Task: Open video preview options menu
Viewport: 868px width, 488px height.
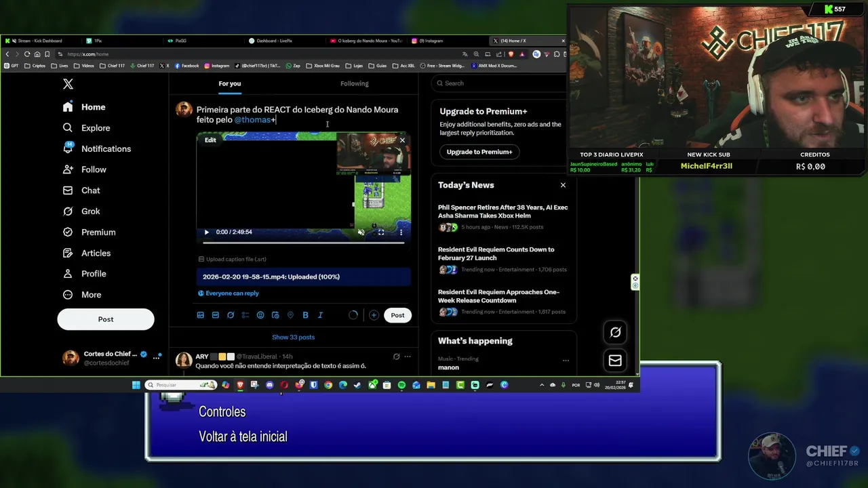Action: [x=401, y=232]
